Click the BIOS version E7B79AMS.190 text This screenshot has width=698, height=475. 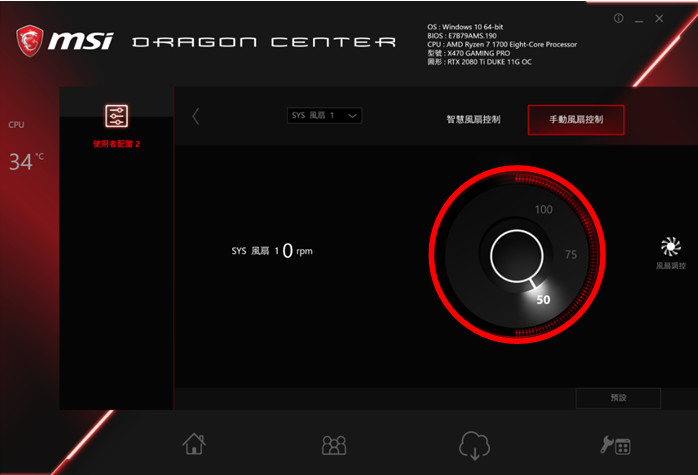tap(462, 36)
